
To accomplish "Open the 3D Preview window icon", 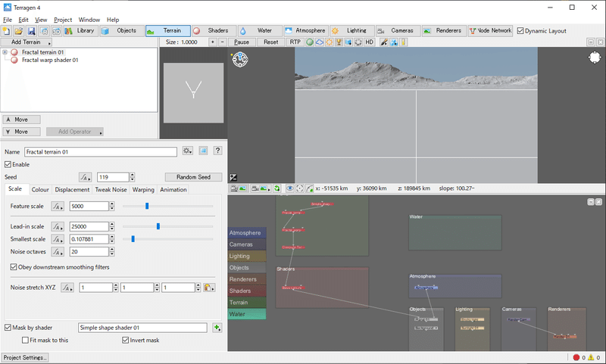I will point(56,31).
